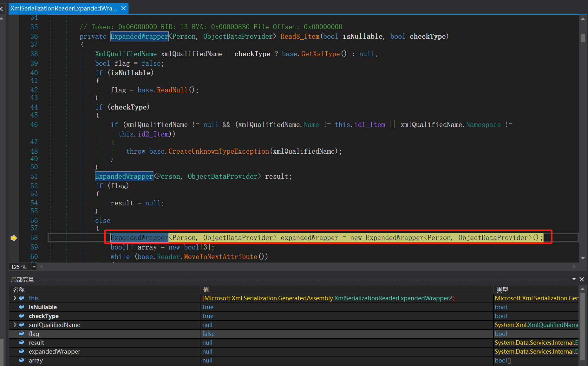The width and height of the screenshot is (588, 366).
Task: Click the icon beside expandedWrapper in locals
Action: tap(22, 351)
